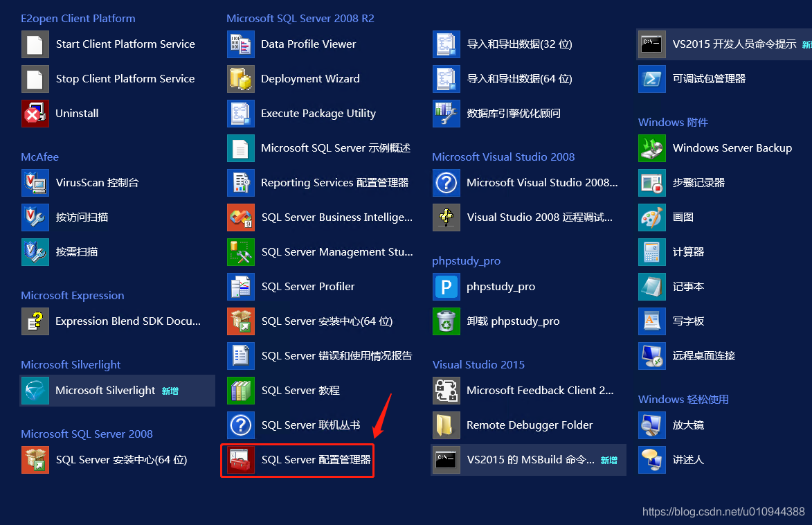The image size is (812, 525).
Task: Open 远程桌面连接 icon
Action: [652, 356]
